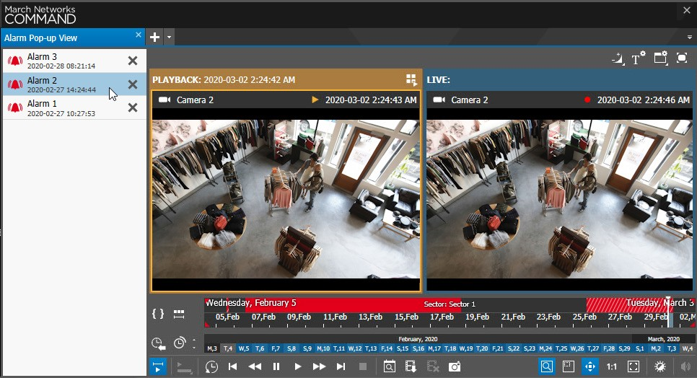697x378 pixels.
Task: Open the tab list dropdown at far right
Action: click(690, 37)
